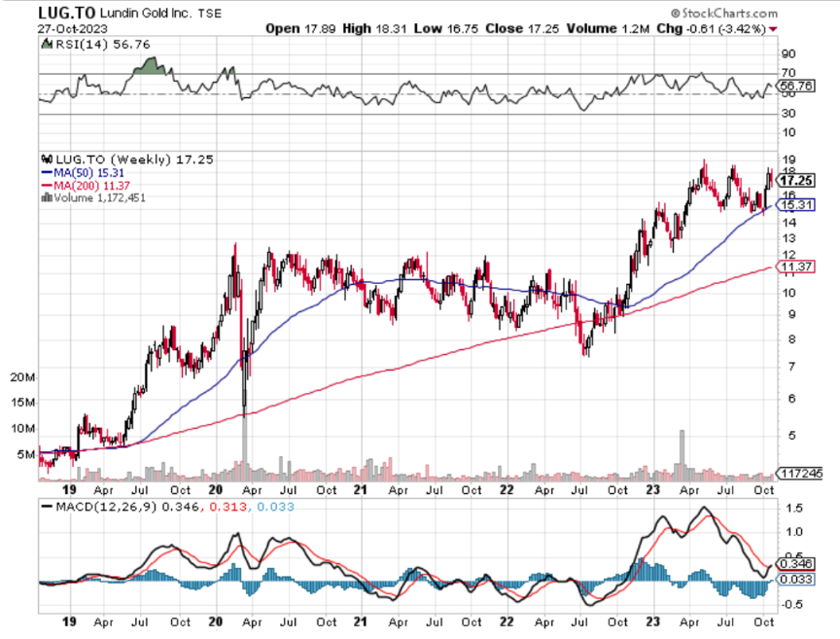Image resolution: width=840 pixels, height=639 pixels.
Task: Click the 17.25 last price tag on axis
Action: (796, 181)
